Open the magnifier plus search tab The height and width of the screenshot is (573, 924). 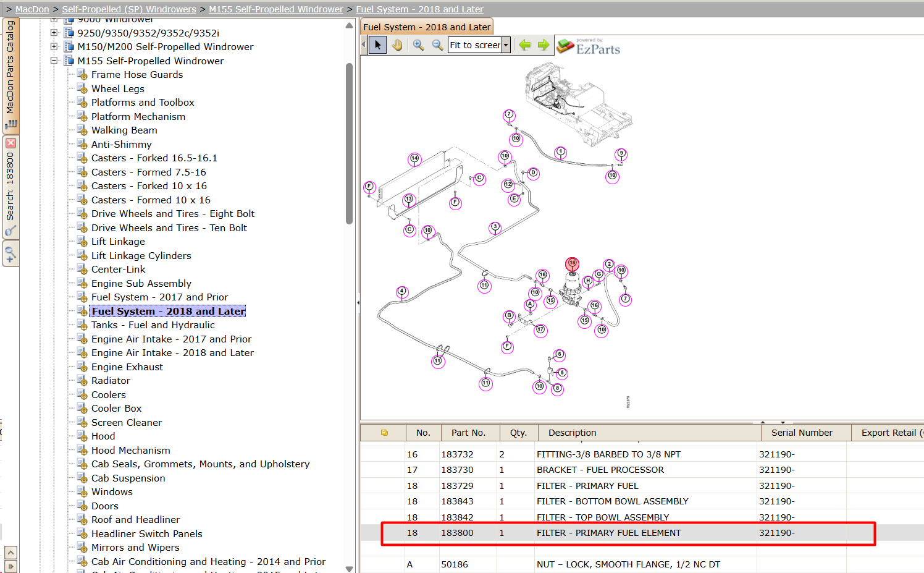click(x=10, y=253)
